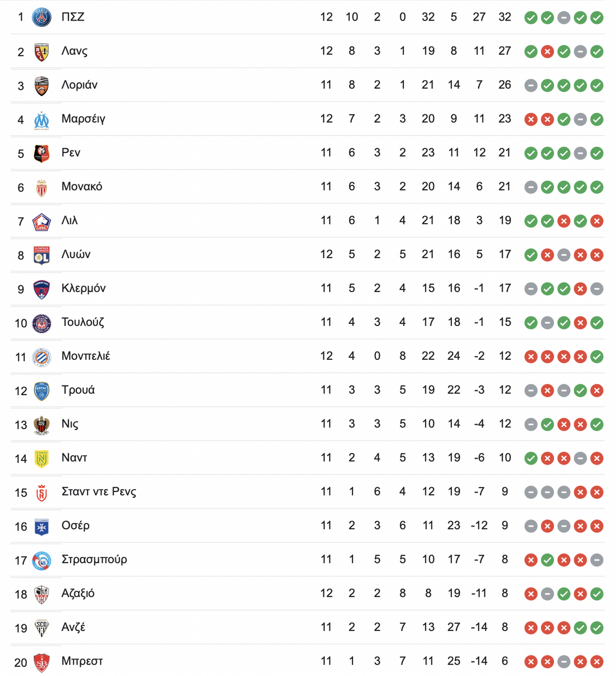
Task: Select the Τρουά row in standings
Action: 308,390
